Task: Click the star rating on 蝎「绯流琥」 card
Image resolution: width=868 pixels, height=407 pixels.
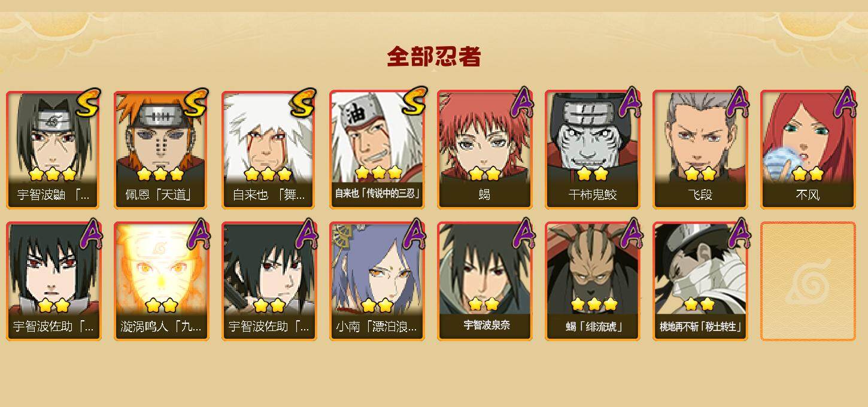Action: point(594,305)
